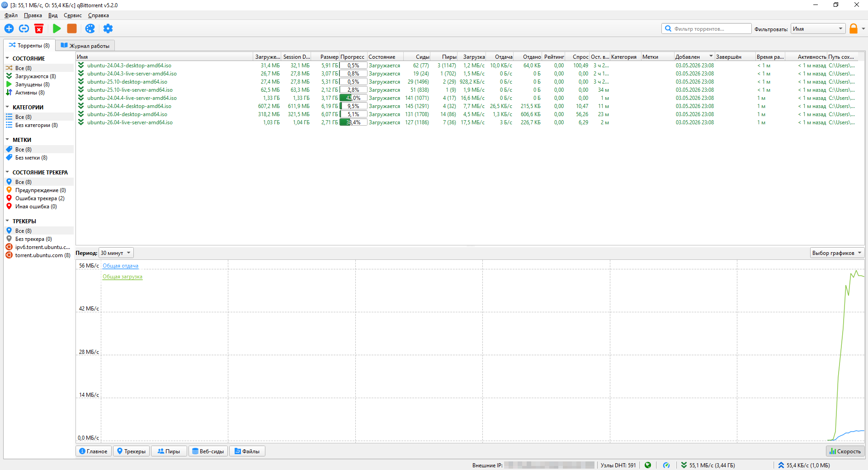This screenshot has width=868, height=470.
Task: Select the Иная ошибка (0) filter
Action: 38,207
